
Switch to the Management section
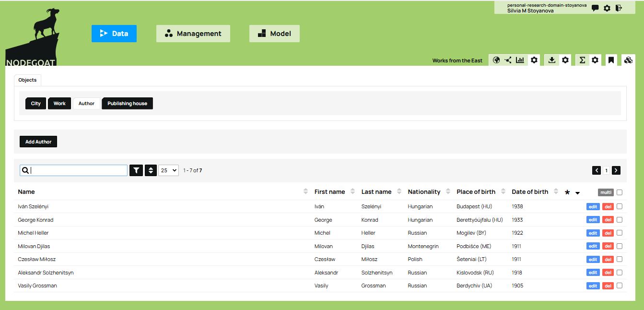pos(193,33)
